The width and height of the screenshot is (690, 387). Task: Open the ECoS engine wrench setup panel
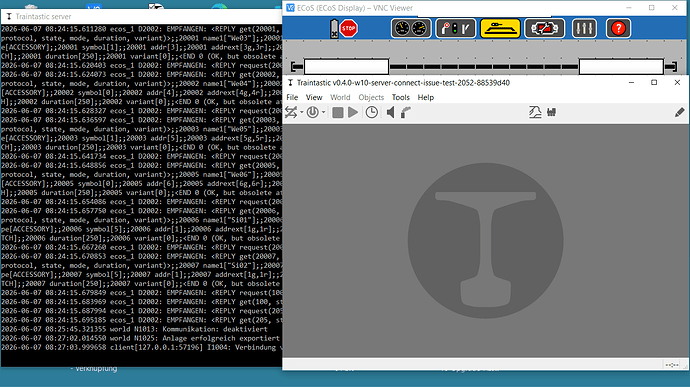point(544,29)
